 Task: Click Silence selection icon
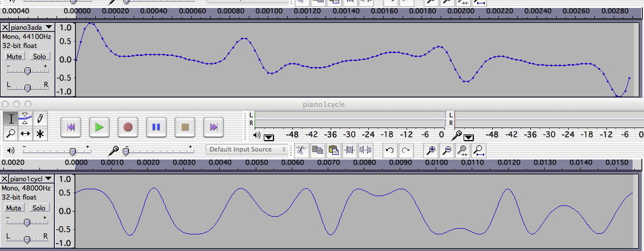[365, 150]
